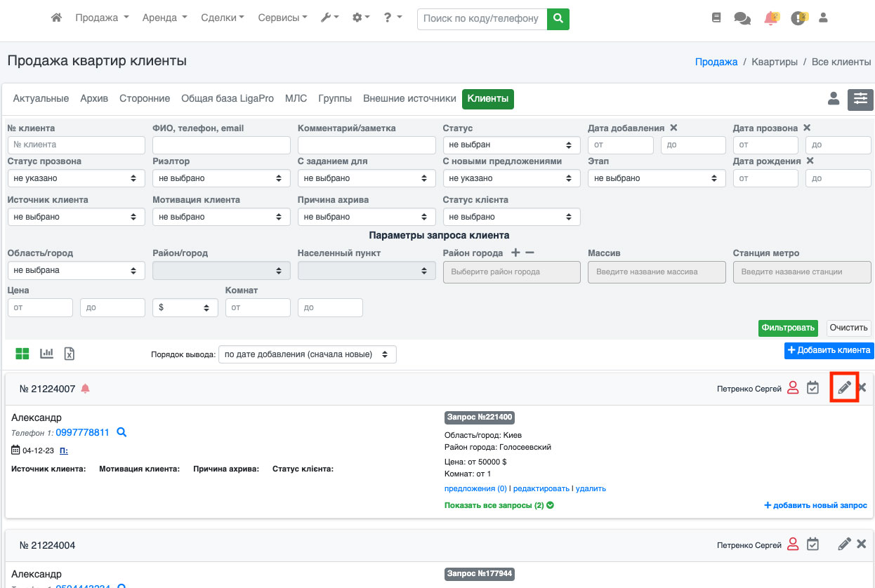Open the Продажа menu
This screenshot has width=875, height=588.
click(102, 18)
